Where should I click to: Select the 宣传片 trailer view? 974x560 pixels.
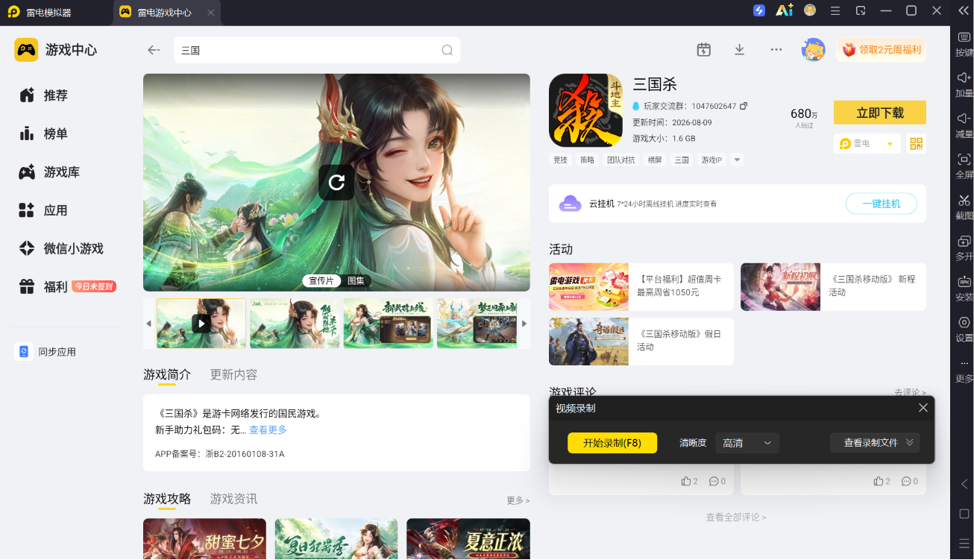(x=321, y=281)
